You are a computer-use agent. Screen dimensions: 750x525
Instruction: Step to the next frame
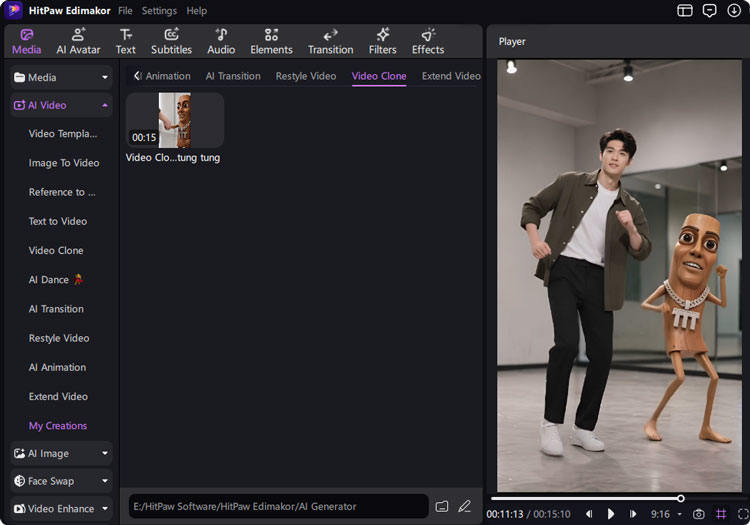(x=633, y=514)
